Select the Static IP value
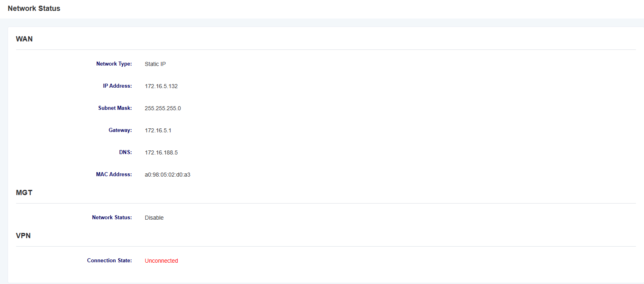The height and width of the screenshot is (284, 644). click(x=155, y=64)
